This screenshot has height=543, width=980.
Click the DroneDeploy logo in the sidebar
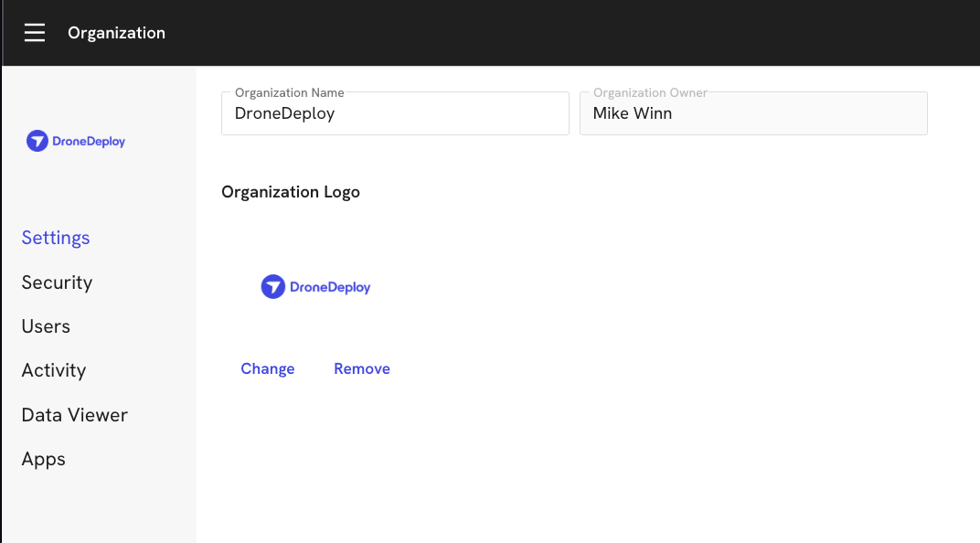coord(75,141)
